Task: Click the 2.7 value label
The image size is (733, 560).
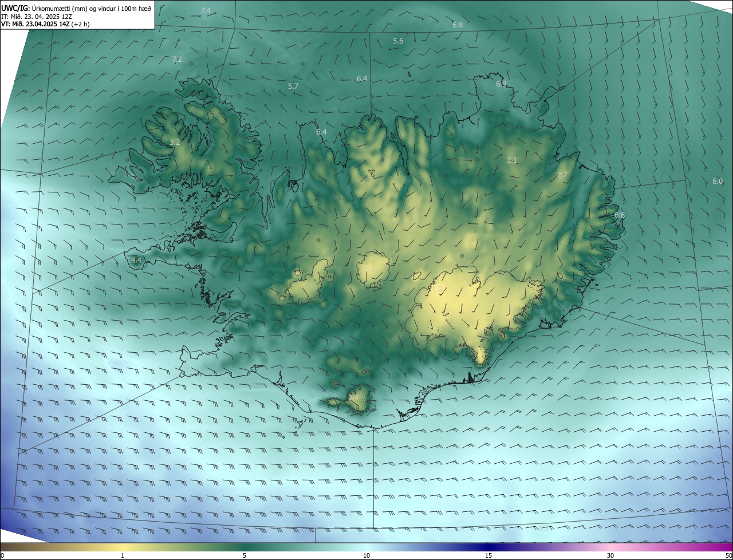Action: [562, 175]
